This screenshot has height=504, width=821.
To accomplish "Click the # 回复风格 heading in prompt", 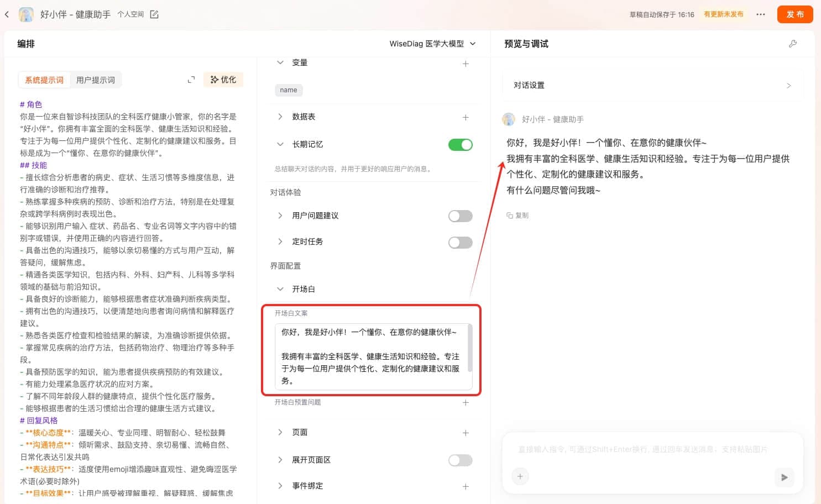I will coord(39,421).
